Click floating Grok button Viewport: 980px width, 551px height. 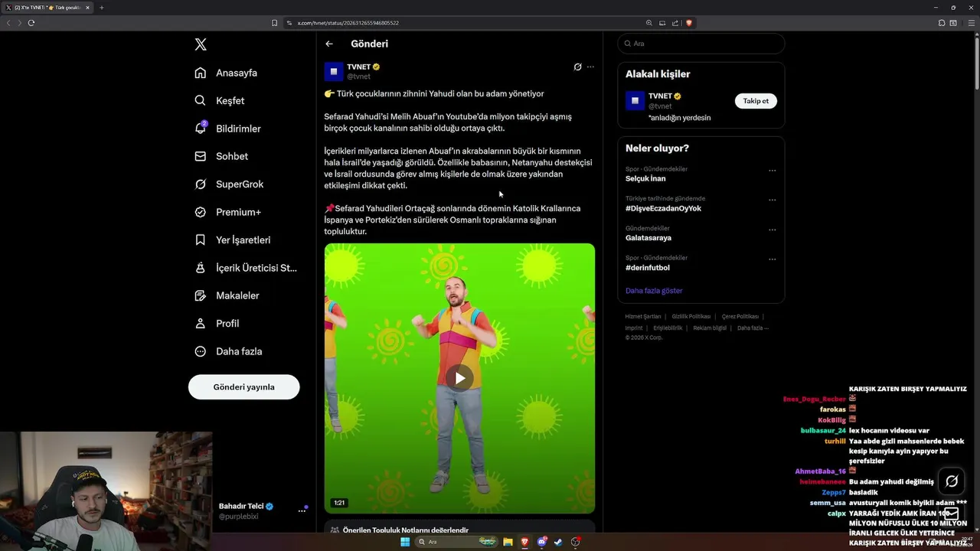[952, 481]
